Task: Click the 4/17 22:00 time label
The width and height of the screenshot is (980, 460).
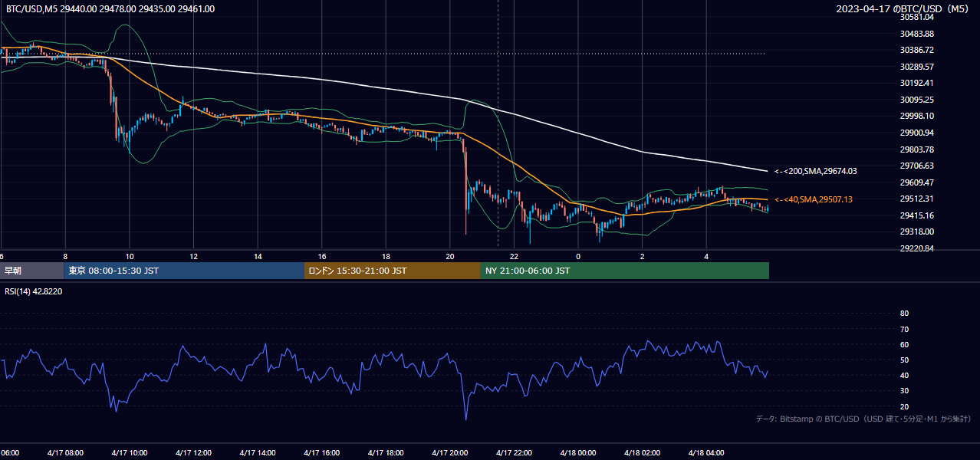Action: pyautogui.click(x=514, y=453)
